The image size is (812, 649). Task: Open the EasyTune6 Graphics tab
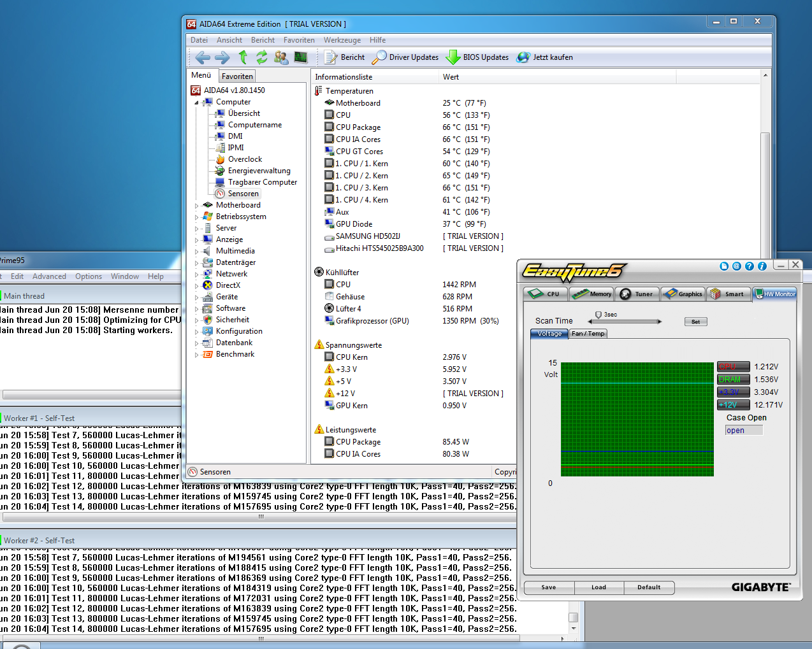click(x=683, y=294)
